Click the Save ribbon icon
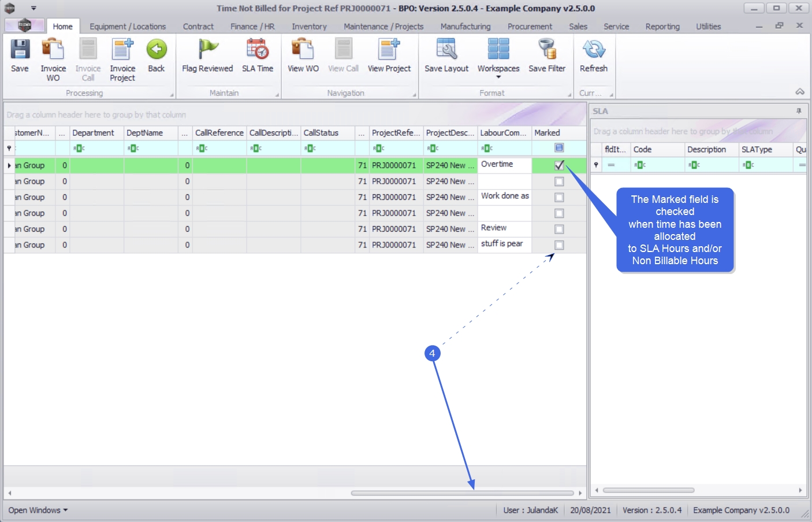 [x=20, y=50]
